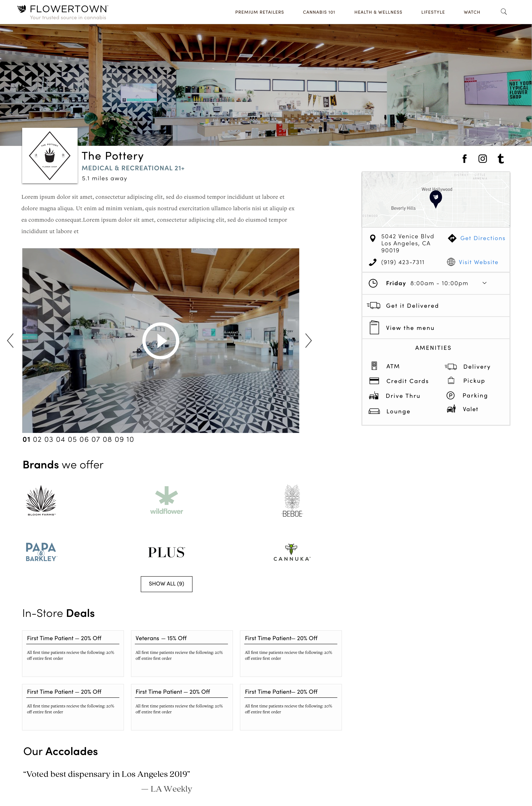Open the View the menu row
The image size is (532, 806).
point(410,328)
